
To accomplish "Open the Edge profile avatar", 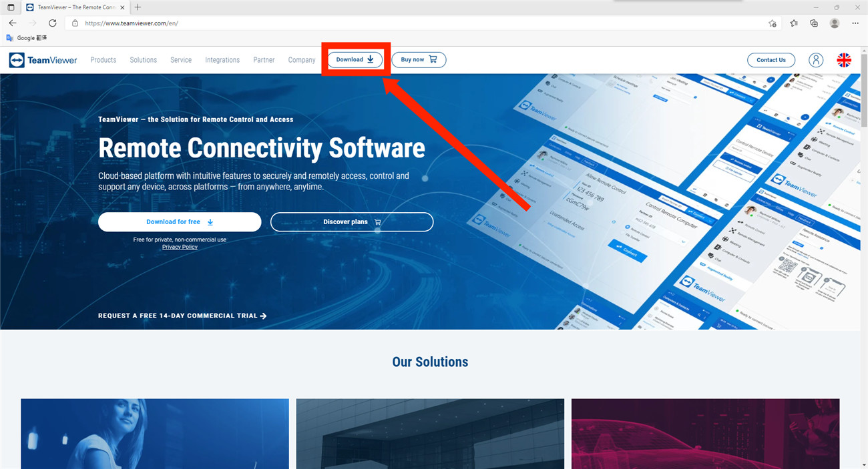I will click(x=835, y=23).
